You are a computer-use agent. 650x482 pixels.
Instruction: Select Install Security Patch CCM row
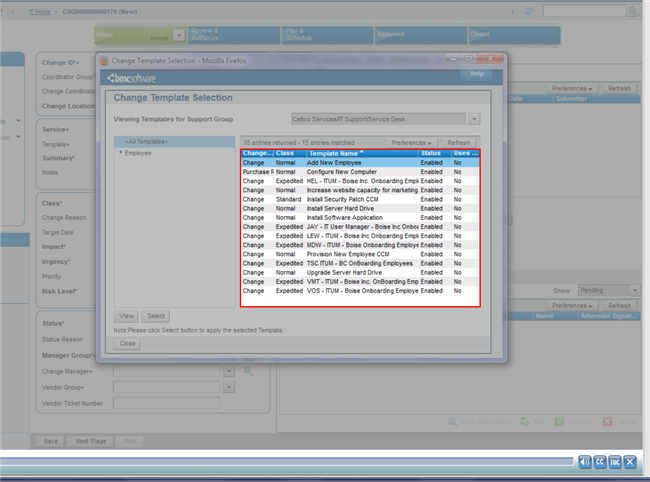coord(360,199)
